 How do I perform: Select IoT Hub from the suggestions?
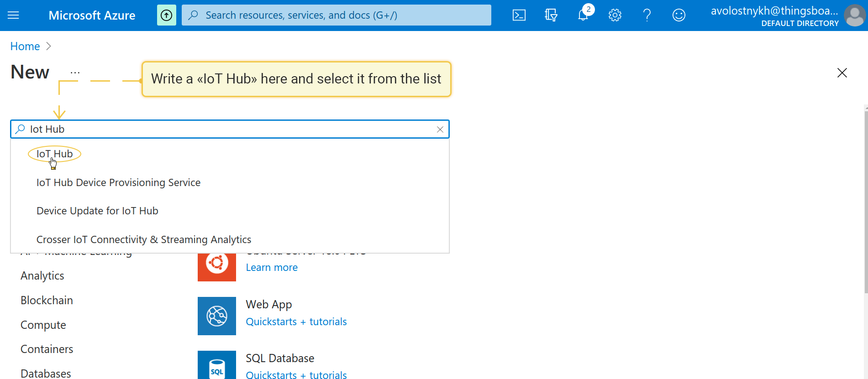[54, 154]
